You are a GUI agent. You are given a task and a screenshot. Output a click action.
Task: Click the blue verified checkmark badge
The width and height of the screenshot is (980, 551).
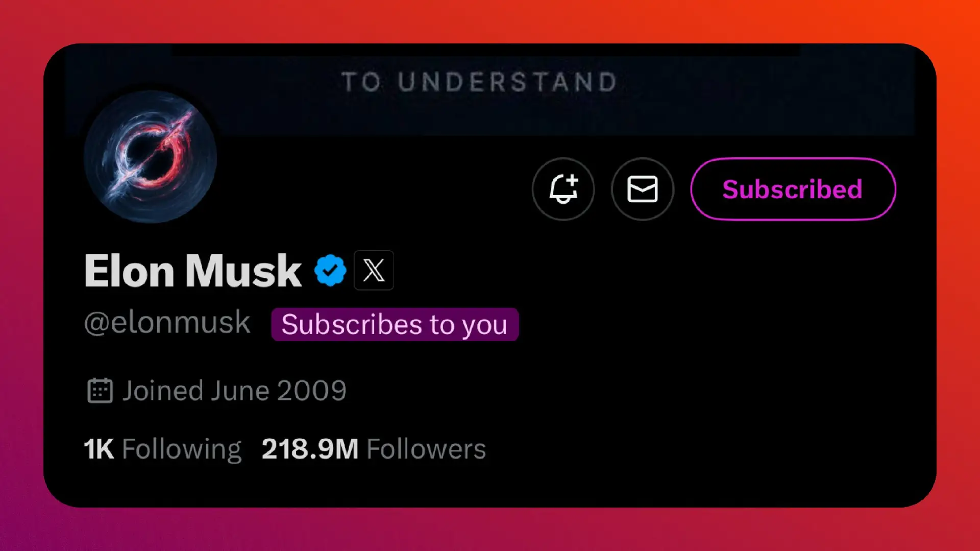click(x=330, y=270)
